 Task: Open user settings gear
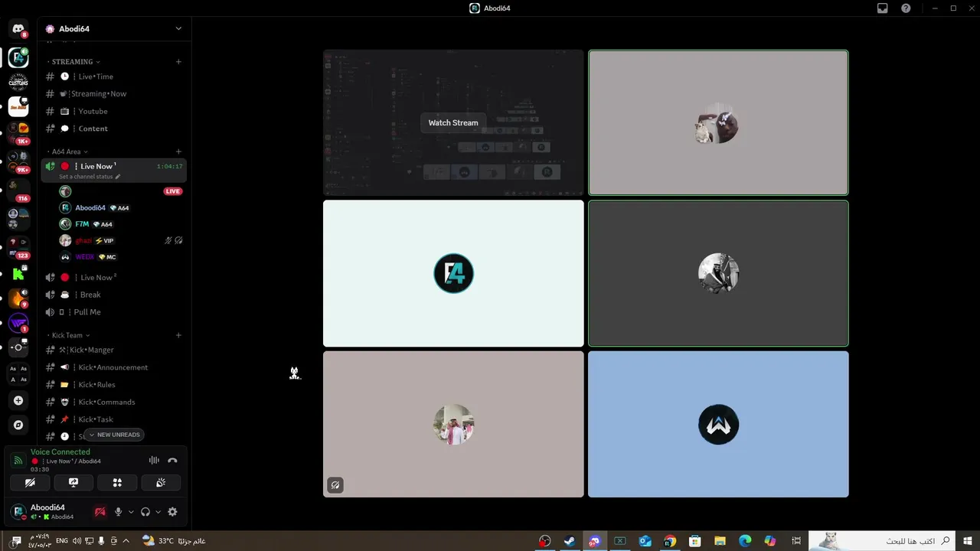pyautogui.click(x=172, y=512)
